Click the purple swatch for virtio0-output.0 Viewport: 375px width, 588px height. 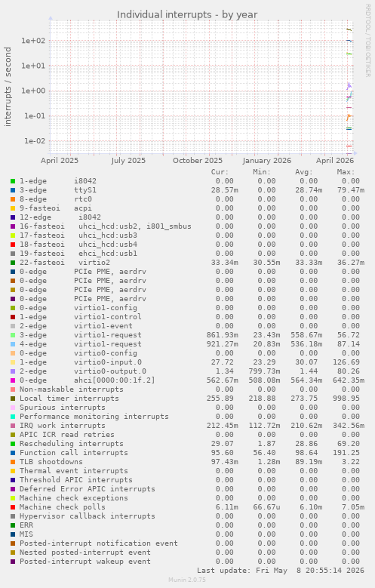tap(13, 371)
